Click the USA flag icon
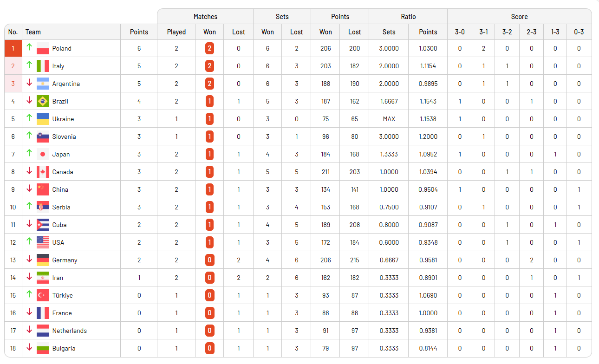This screenshot has height=364, width=599. (43, 242)
